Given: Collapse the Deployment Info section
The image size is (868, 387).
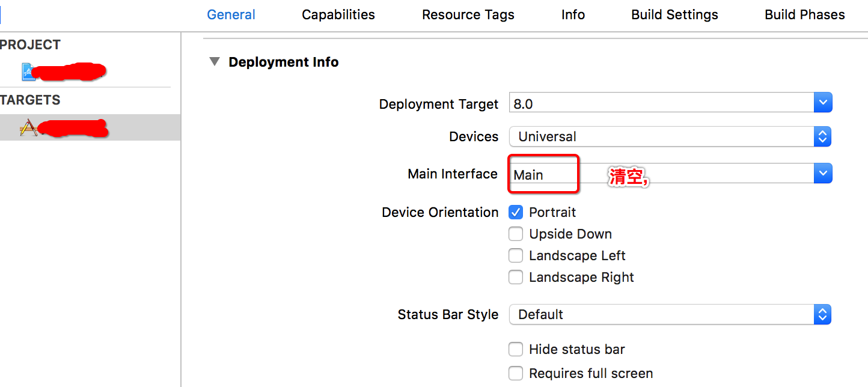Looking at the screenshot, I should point(215,62).
